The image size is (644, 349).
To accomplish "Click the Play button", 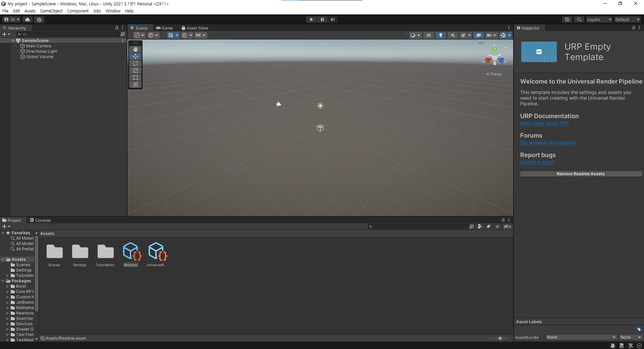I will [x=311, y=19].
